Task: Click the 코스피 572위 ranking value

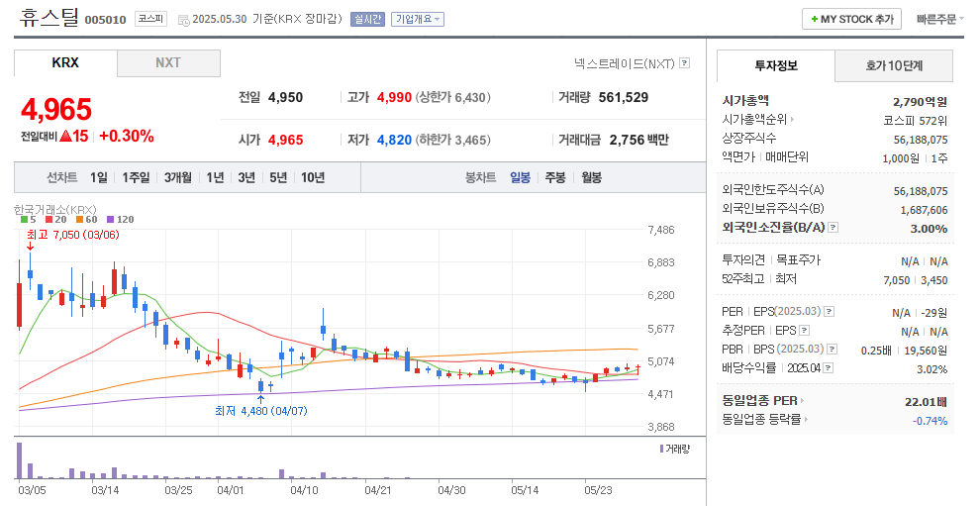Action: [x=916, y=121]
